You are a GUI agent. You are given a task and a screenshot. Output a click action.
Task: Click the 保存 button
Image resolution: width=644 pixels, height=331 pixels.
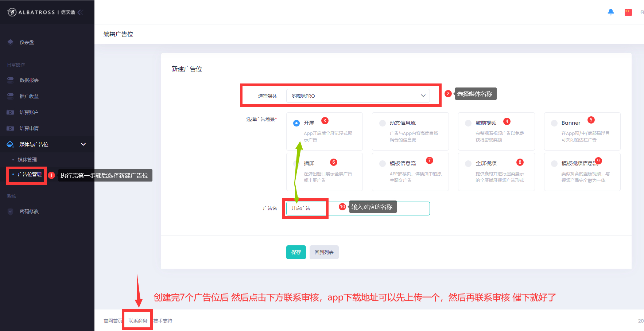[x=296, y=252]
